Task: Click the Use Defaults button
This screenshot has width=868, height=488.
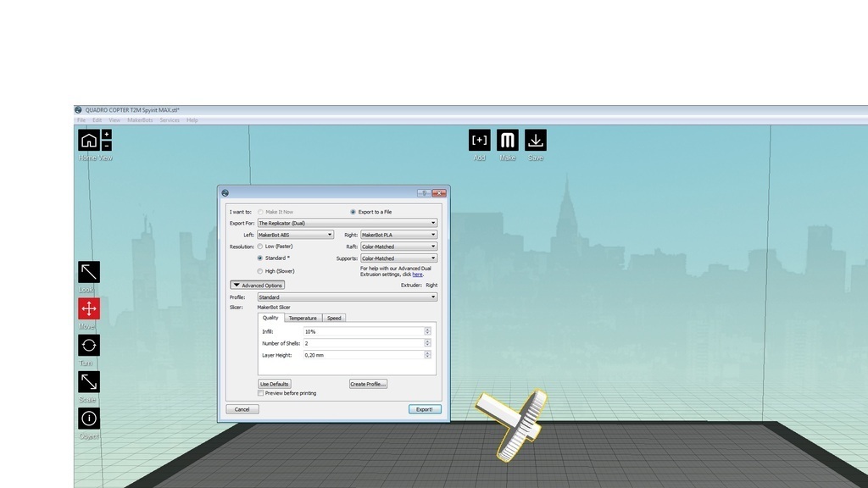Action: [274, 384]
